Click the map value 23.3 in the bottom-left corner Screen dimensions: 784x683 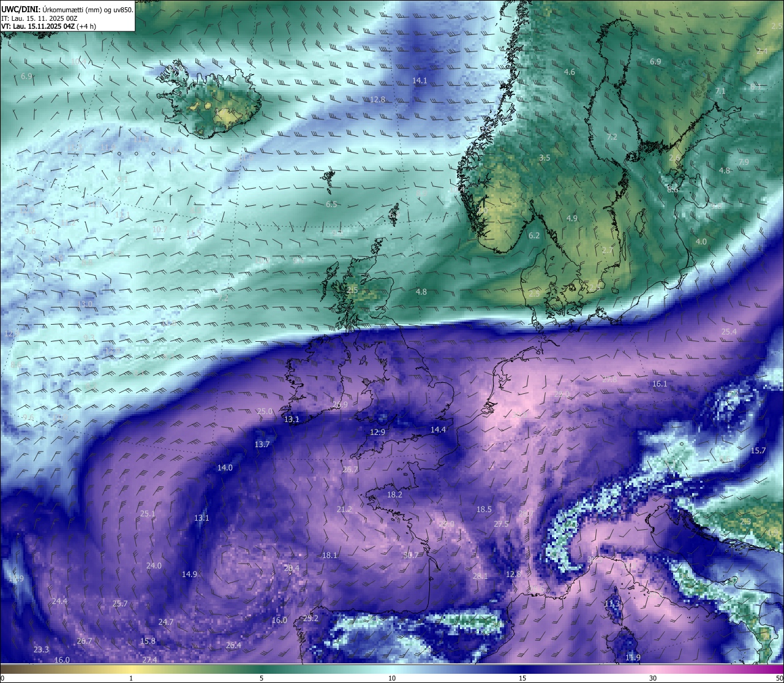pyautogui.click(x=41, y=650)
